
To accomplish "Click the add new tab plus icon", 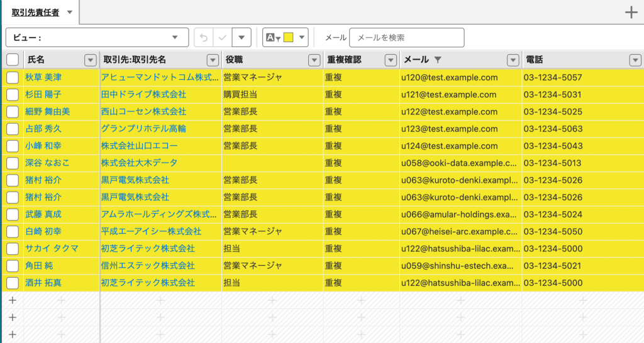I will [631, 13].
